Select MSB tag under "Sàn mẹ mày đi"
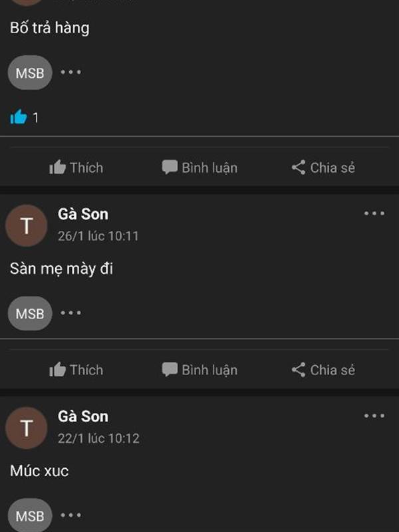Viewport: 399px width, 532px height. coord(30,313)
